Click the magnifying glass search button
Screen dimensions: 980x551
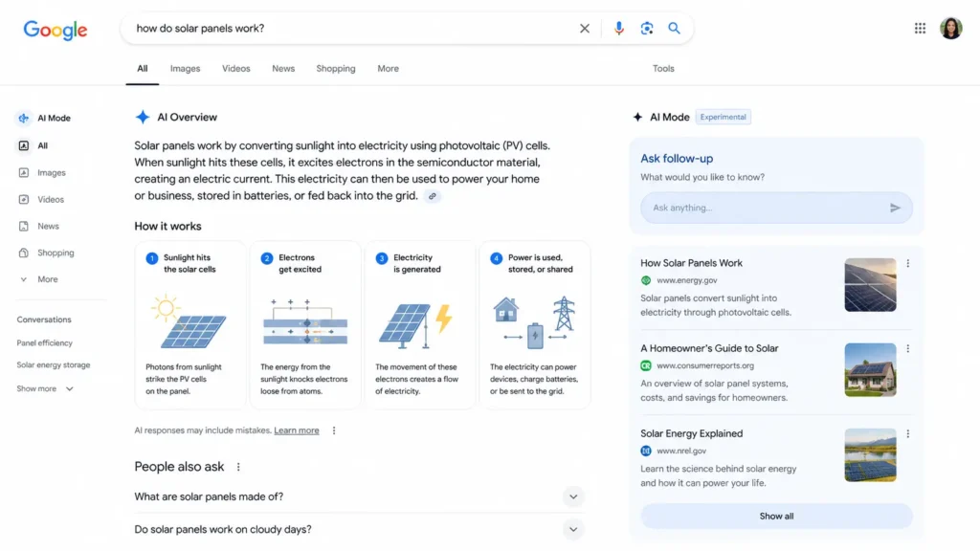674,28
